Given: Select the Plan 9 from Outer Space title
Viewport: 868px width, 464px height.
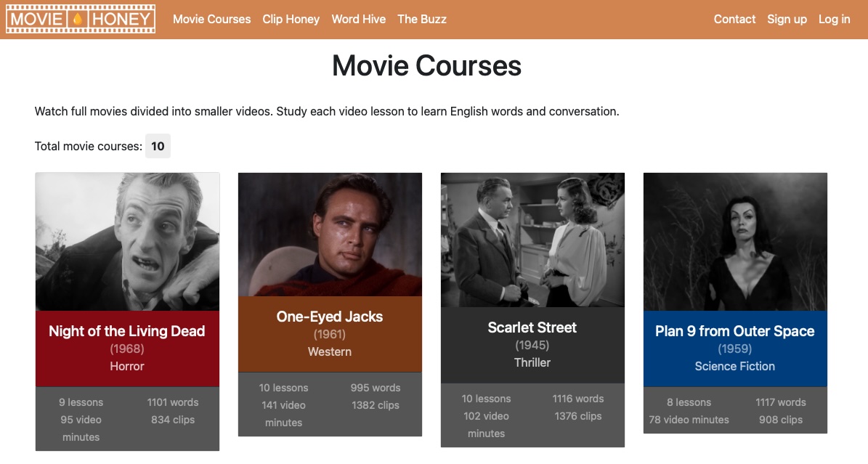Looking at the screenshot, I should (x=734, y=331).
